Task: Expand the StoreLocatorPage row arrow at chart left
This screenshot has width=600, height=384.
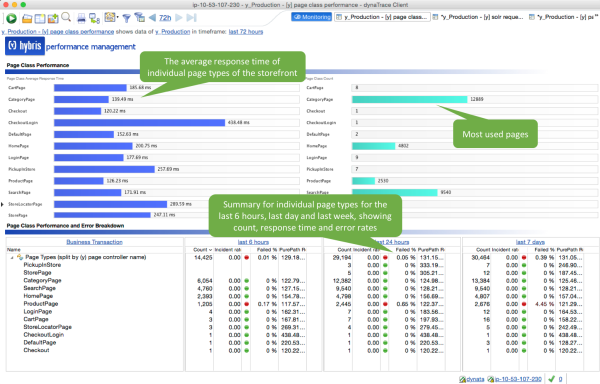Action: point(2,204)
